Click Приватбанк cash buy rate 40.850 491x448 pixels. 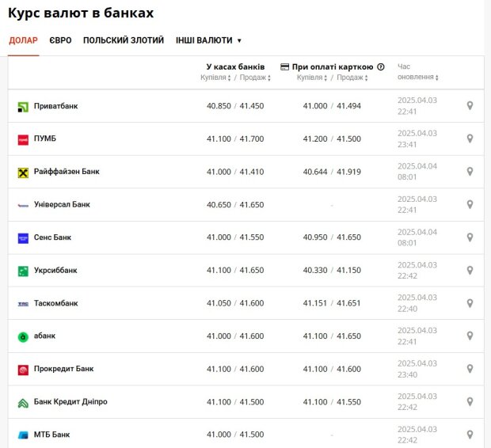[219, 106]
